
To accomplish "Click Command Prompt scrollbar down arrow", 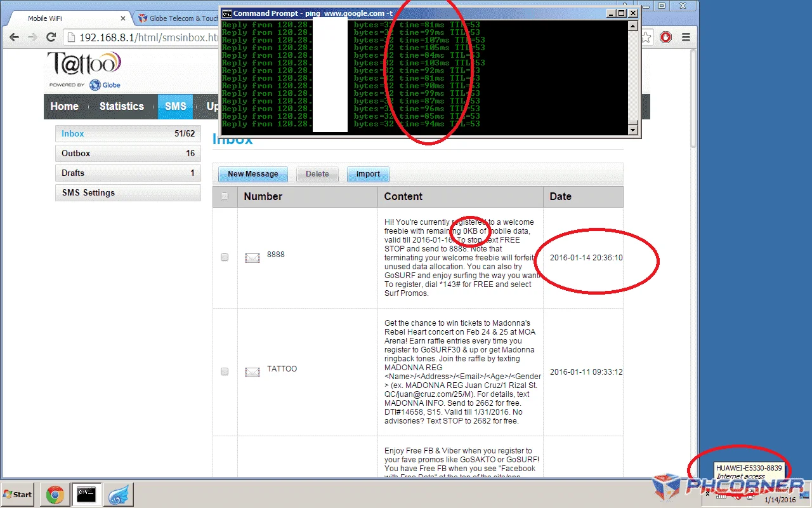I will (x=632, y=130).
